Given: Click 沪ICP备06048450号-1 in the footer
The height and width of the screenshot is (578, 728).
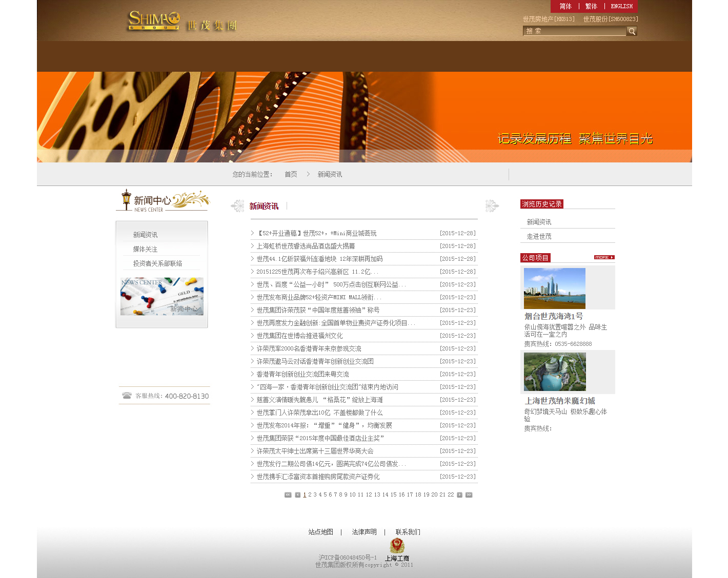Looking at the screenshot, I should 348,558.
